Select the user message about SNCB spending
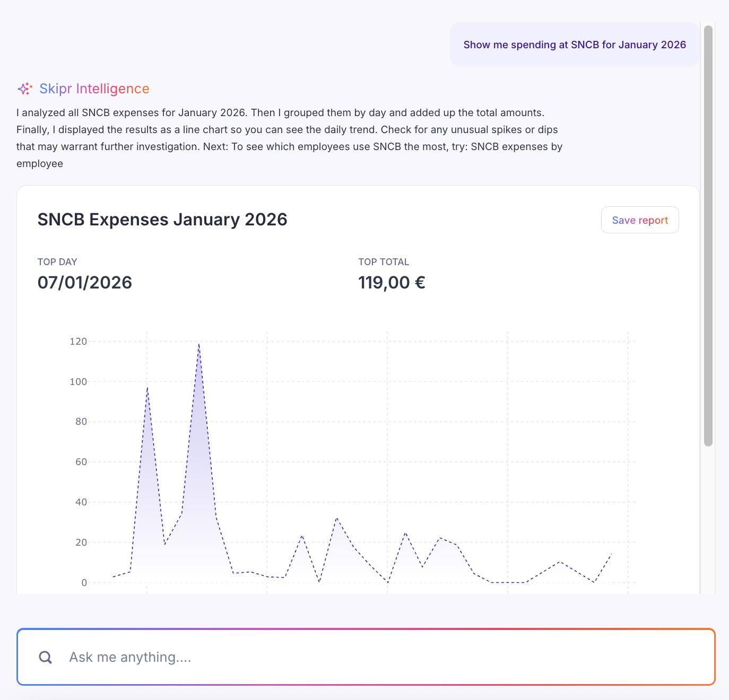 click(575, 45)
